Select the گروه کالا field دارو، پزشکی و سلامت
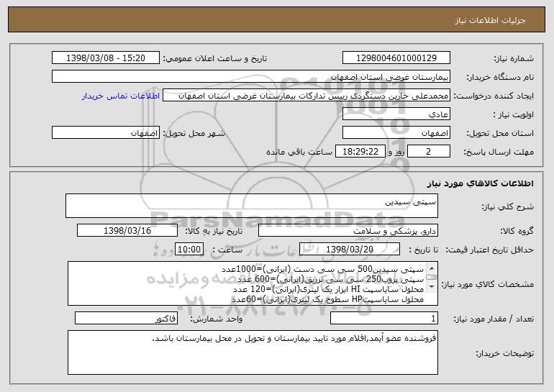This screenshot has width=554, height=392. (348, 231)
